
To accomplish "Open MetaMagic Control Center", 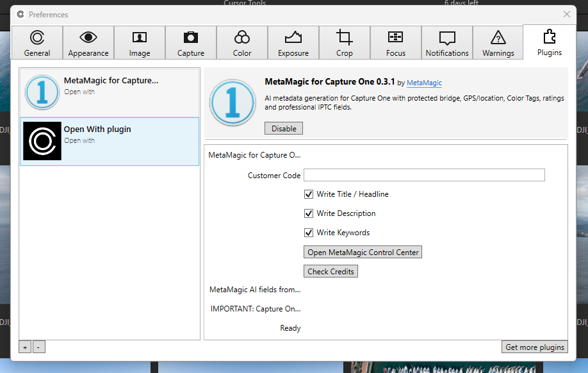I will 363,252.
